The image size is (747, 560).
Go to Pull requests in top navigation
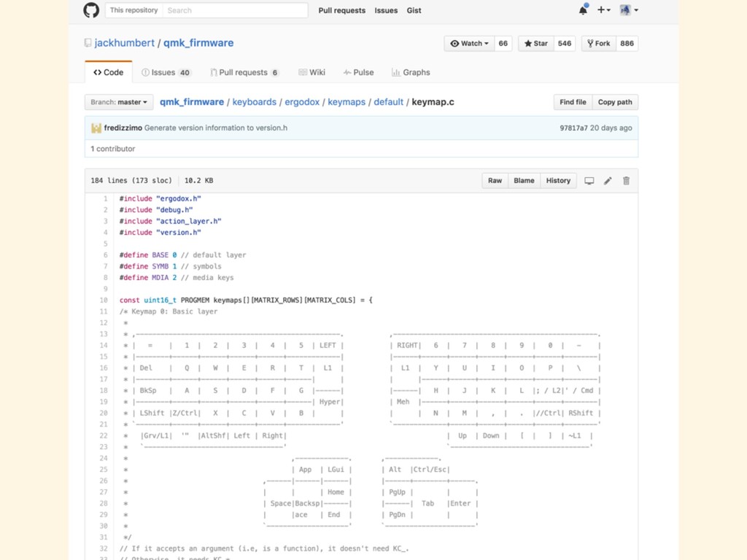tap(341, 10)
